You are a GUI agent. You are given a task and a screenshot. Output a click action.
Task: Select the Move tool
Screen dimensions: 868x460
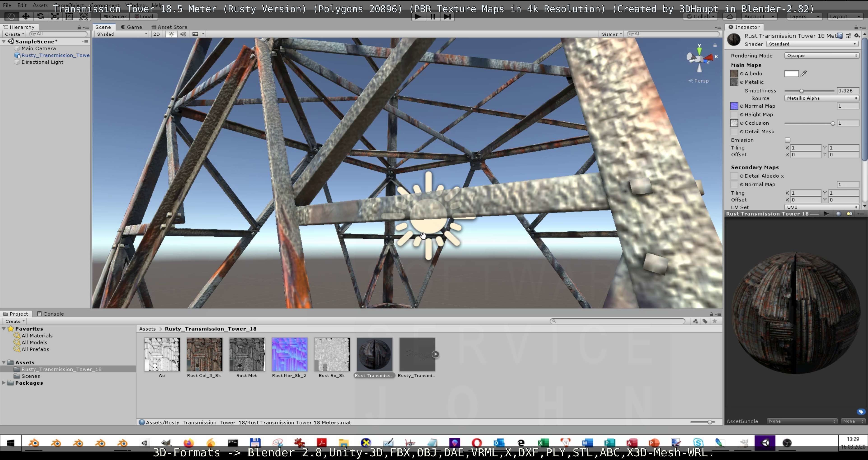click(x=26, y=16)
